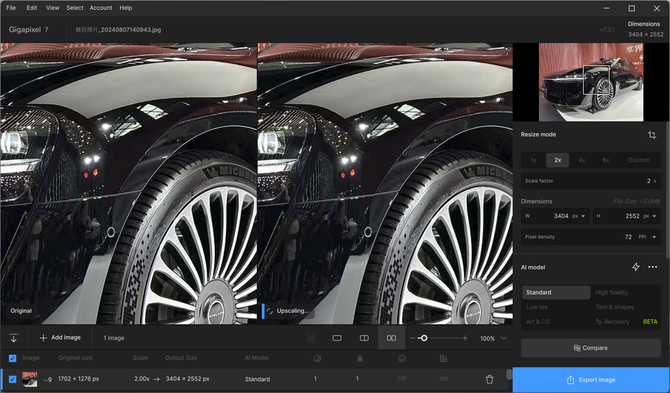This screenshot has height=393, width=670.
Task: Choose the High fidelity AI model
Action: pos(612,293)
